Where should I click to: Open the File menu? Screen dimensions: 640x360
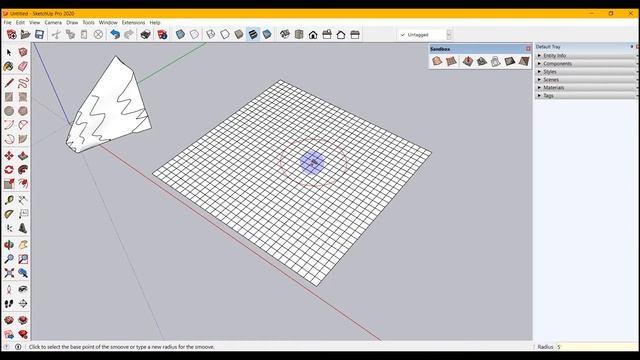7,22
